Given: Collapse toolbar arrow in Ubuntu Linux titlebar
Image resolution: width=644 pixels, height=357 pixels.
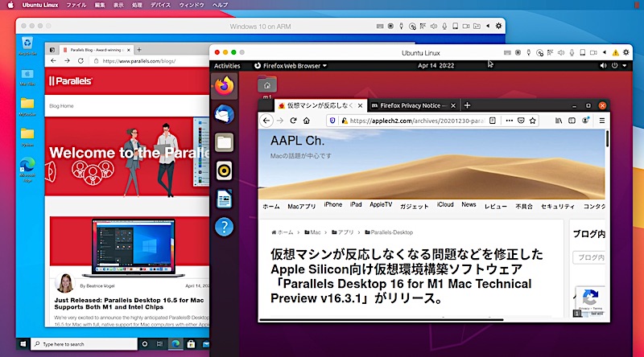Looking at the screenshot, I should click(x=605, y=52).
